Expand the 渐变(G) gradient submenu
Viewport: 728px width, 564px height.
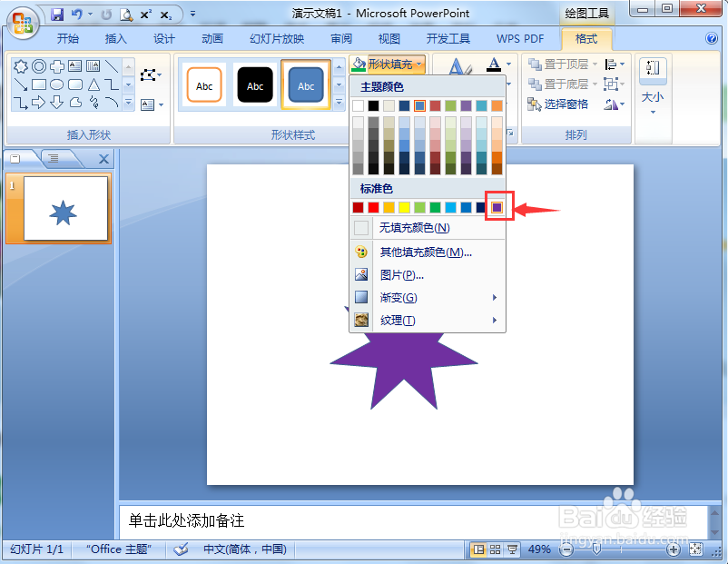[428, 297]
